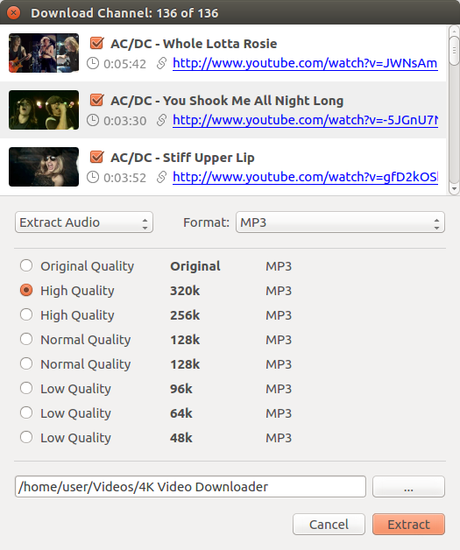Click the link icon for Whole Lotta Rosie
Viewport: 460px width, 550px height.
coord(161,63)
